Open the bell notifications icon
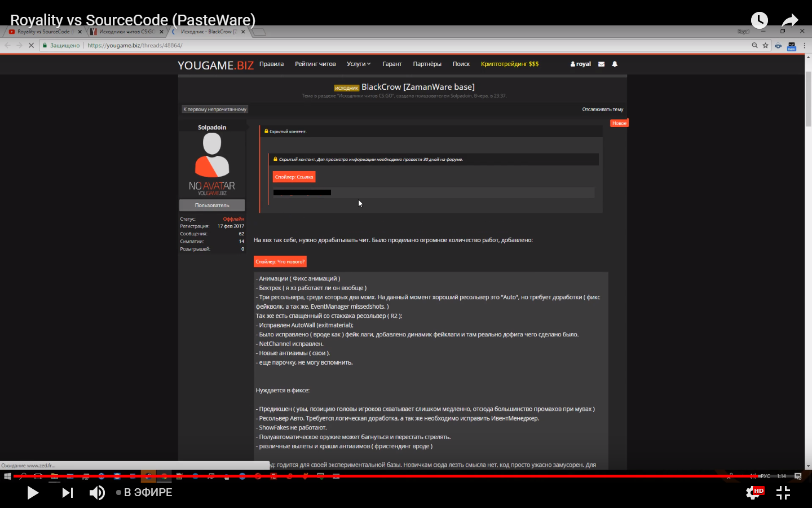 pyautogui.click(x=615, y=64)
